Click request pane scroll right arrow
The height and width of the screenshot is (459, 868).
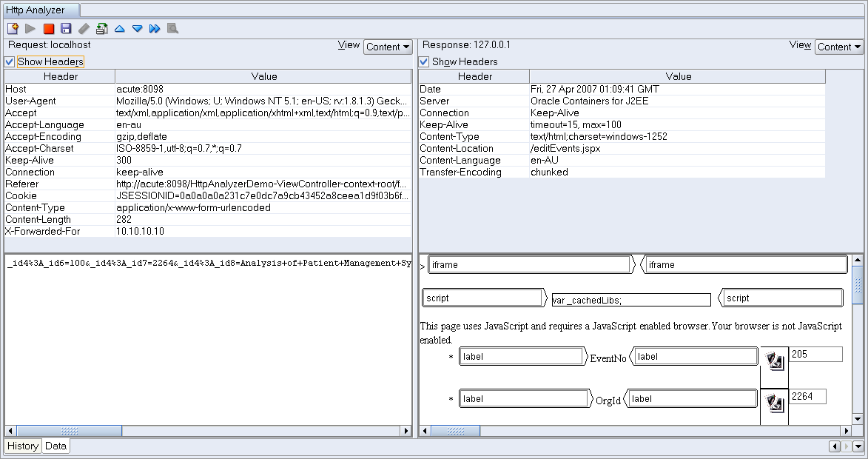[406, 431]
